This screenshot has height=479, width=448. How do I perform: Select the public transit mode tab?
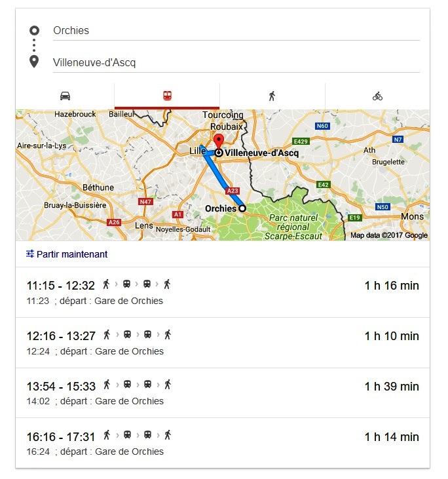(167, 96)
